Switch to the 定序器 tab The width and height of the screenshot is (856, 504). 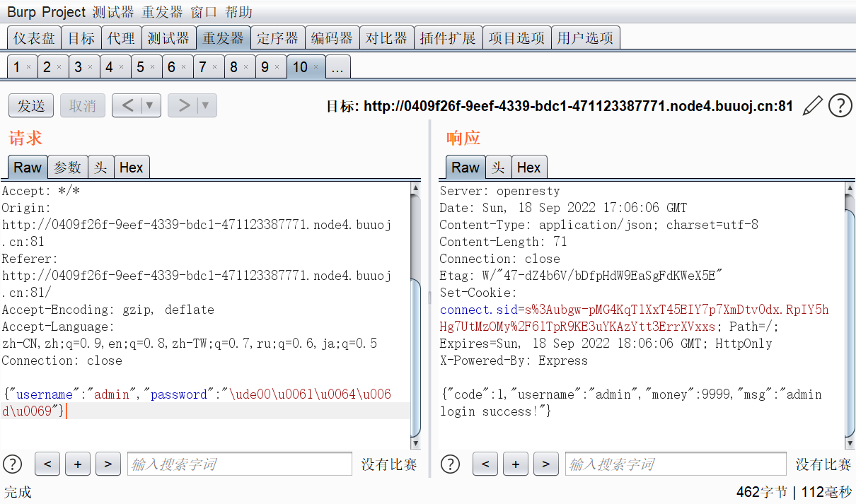pyautogui.click(x=277, y=38)
